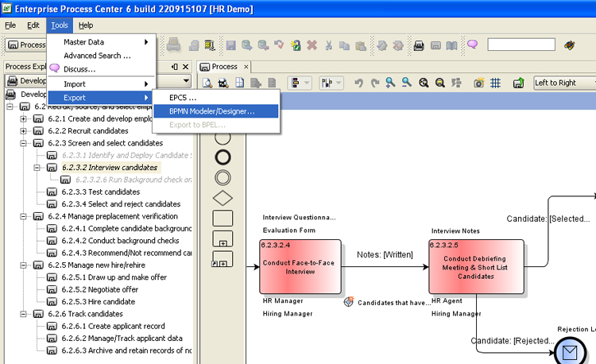This screenshot has width=596, height=364.
Task: Select Conduct Debriefing Meeting task box
Action: 476,266
